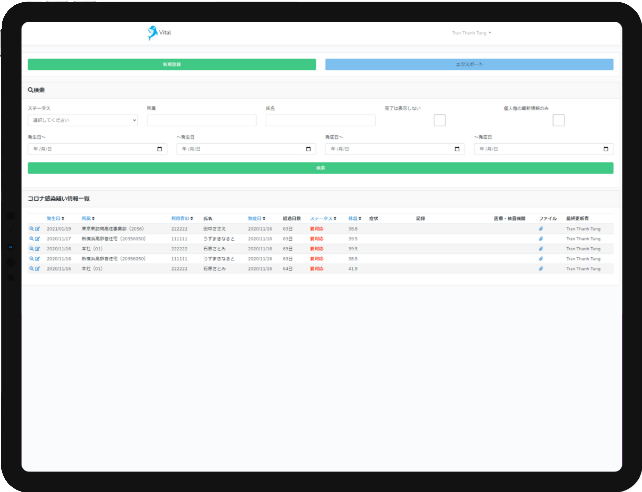Click the 氏名 text input field
642x492 pixels.
(320, 120)
